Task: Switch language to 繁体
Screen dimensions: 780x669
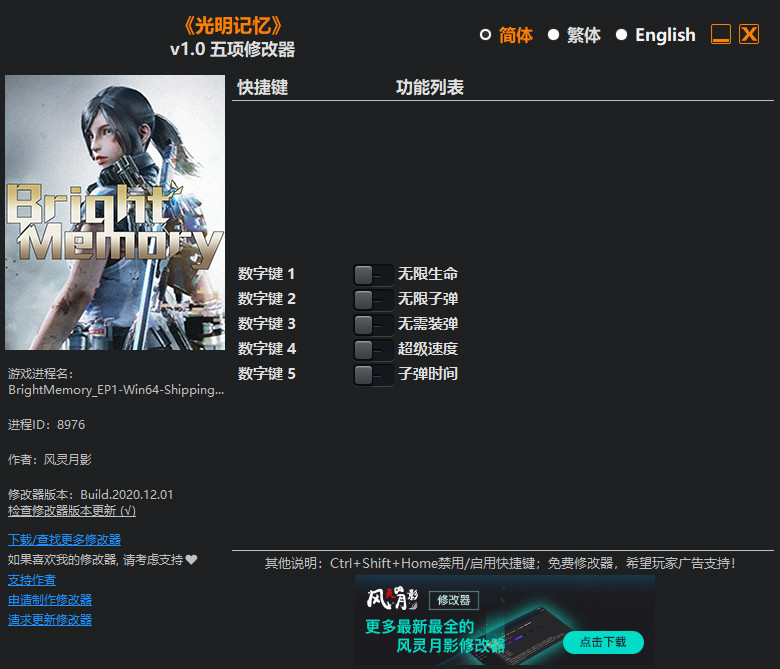Action: pos(574,35)
